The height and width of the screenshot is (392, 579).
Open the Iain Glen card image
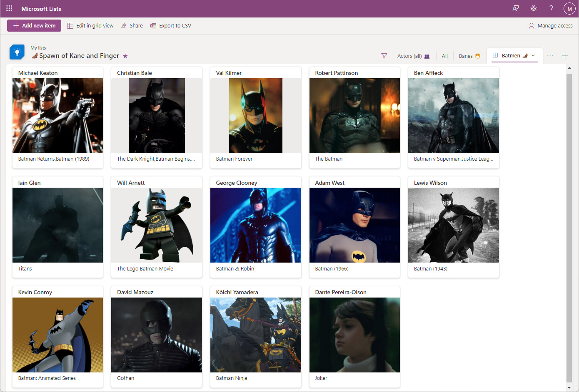tap(57, 225)
